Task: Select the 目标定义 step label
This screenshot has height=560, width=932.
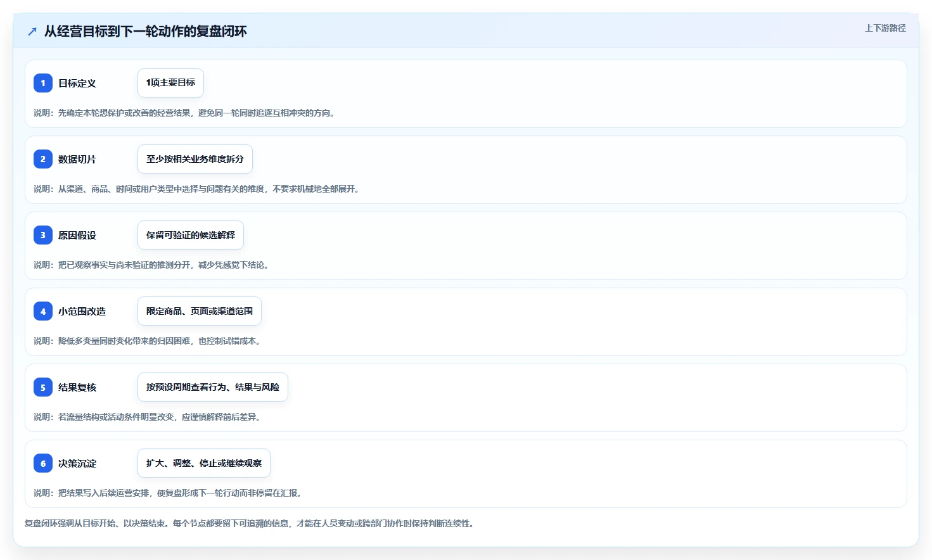Action: point(77,83)
